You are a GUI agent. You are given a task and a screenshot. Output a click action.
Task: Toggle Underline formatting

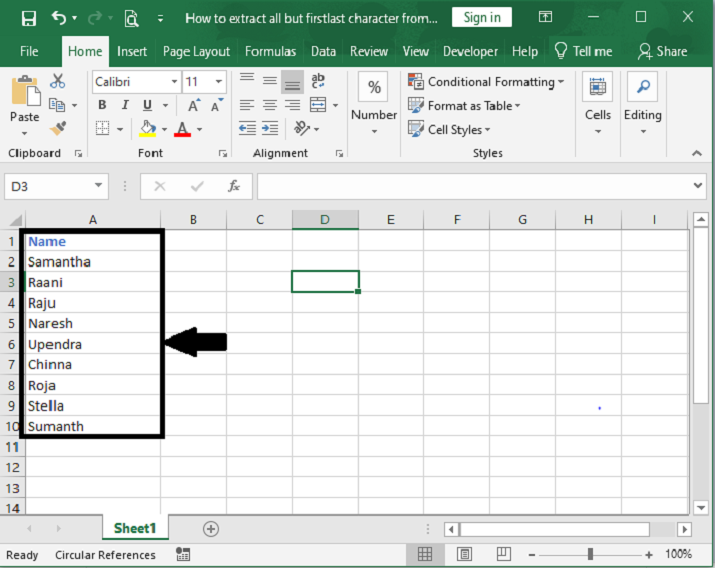(x=148, y=105)
